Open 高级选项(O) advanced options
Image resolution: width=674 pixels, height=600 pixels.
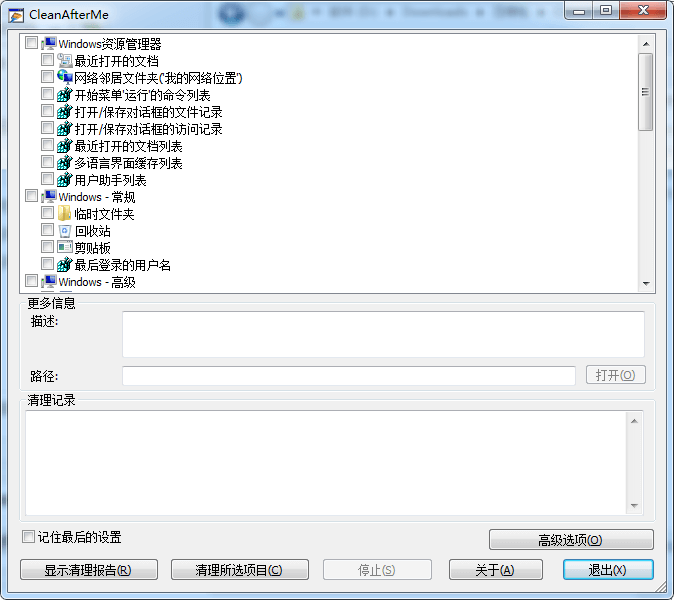(571, 539)
